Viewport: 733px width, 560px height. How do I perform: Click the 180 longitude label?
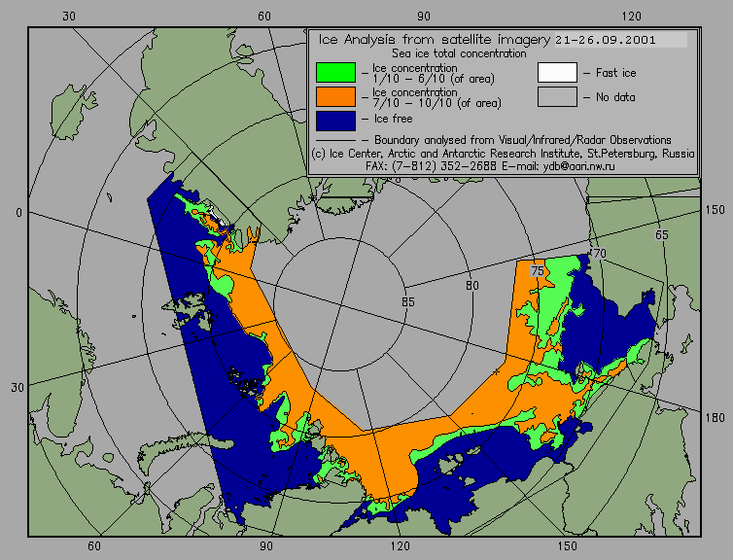pyautogui.click(x=716, y=418)
